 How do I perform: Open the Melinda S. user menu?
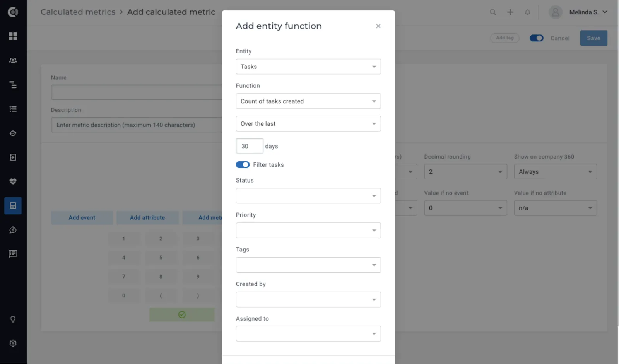(x=578, y=12)
